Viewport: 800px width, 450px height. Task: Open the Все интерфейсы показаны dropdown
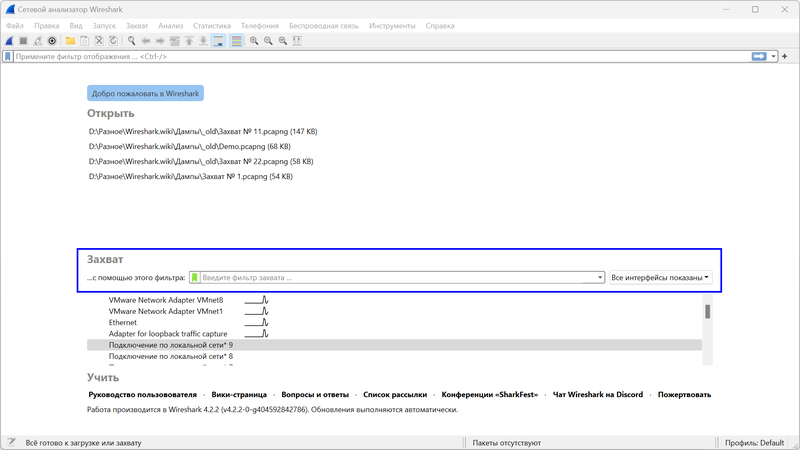click(x=660, y=278)
